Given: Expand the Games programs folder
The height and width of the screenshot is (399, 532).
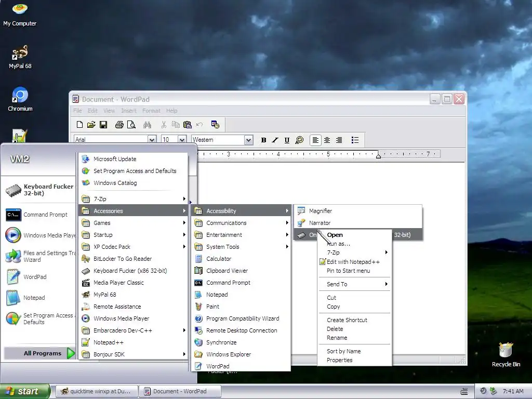Looking at the screenshot, I should 133,222.
